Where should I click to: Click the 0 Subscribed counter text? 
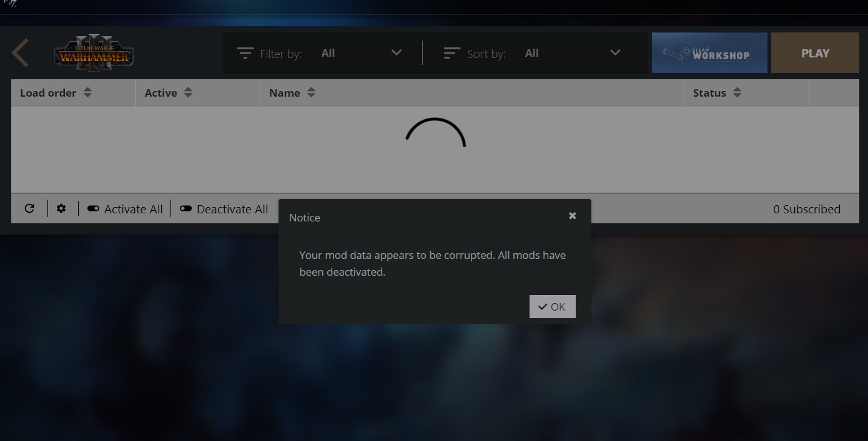(x=806, y=209)
